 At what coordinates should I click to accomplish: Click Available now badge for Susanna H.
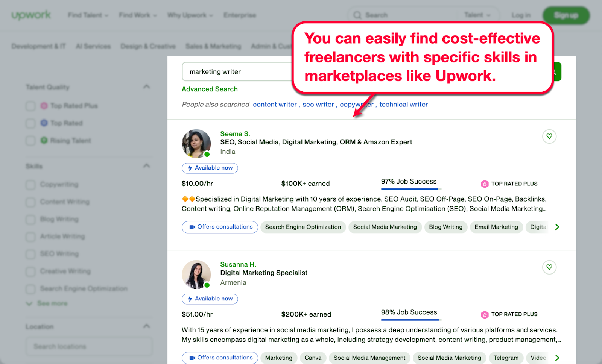pyautogui.click(x=210, y=299)
